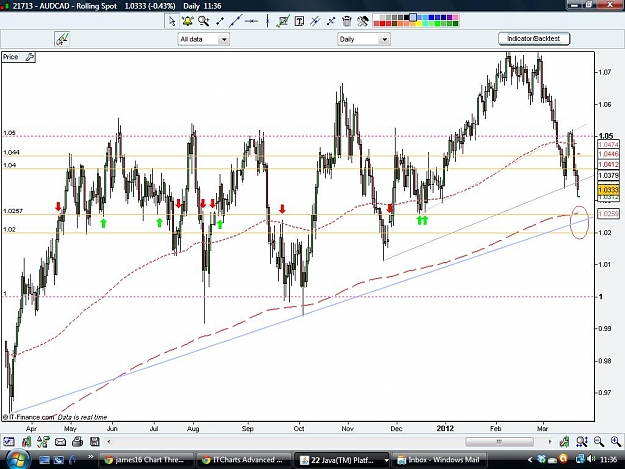
Task: Select the vertical line tool
Action: point(267,21)
